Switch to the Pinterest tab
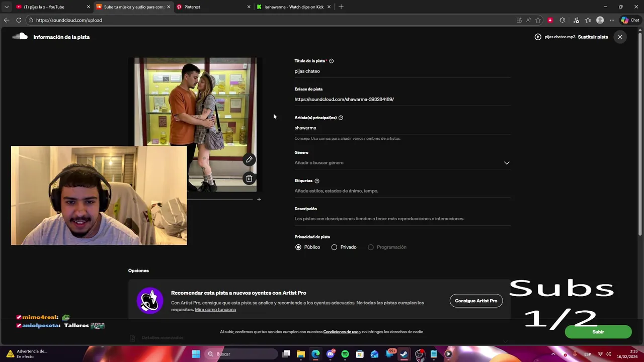Viewport: 644px width, 362px height. tap(214, 7)
